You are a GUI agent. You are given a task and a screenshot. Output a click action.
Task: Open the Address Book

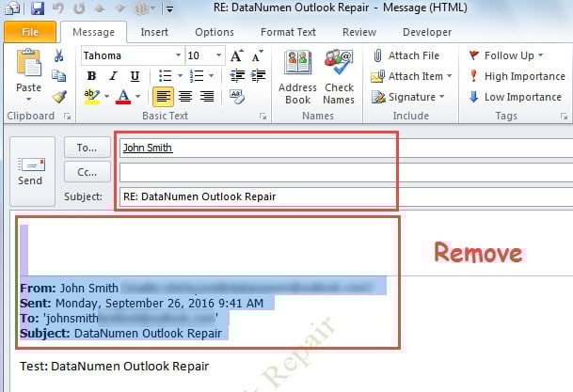[297, 77]
